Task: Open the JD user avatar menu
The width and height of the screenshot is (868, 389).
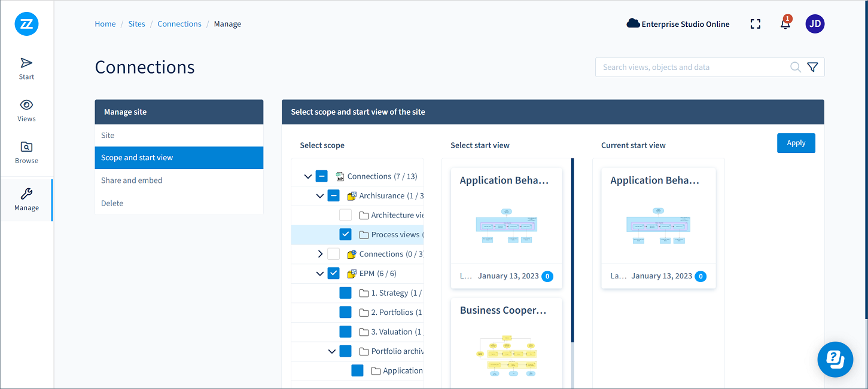Action: (x=815, y=24)
